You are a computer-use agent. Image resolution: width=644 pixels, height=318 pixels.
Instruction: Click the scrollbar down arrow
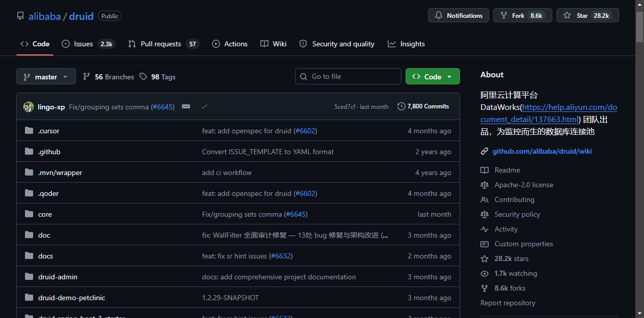tap(639, 313)
